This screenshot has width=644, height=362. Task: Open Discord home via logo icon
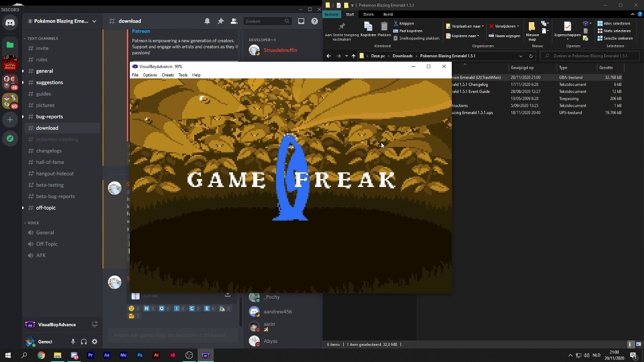click(x=10, y=23)
